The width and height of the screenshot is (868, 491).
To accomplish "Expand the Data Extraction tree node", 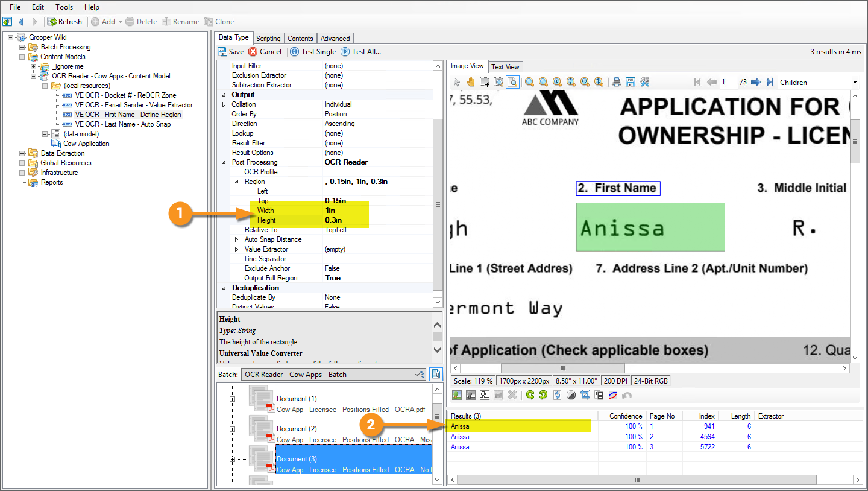I will point(22,153).
